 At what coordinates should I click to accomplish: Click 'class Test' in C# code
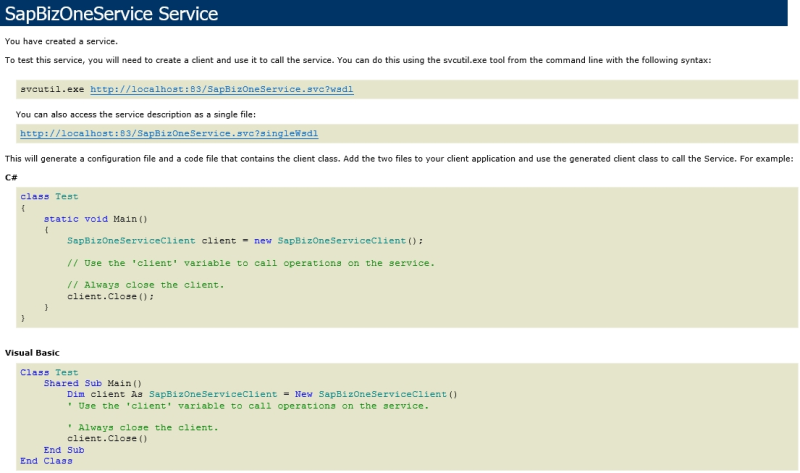coord(49,196)
